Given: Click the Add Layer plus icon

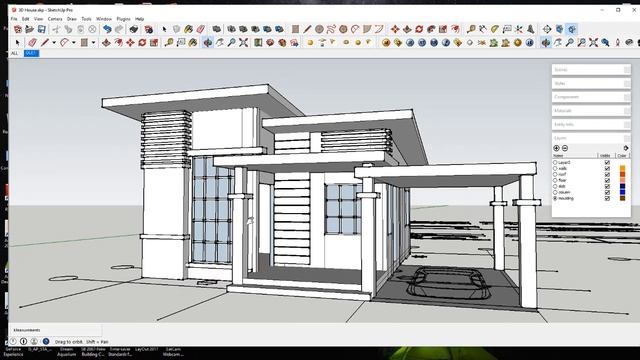Looking at the screenshot, I should 556,148.
